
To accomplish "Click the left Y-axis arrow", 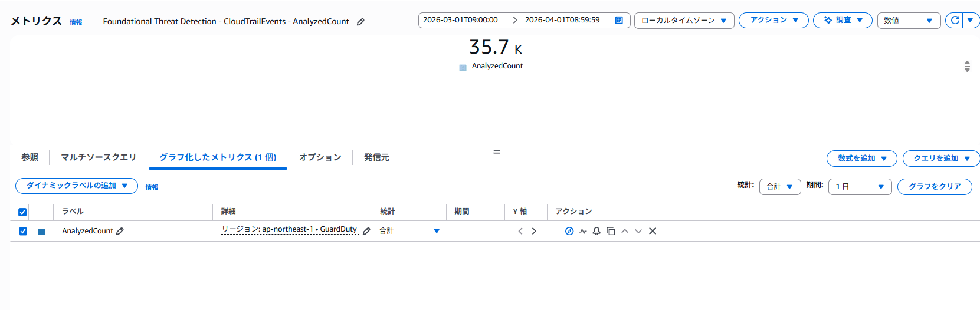I will [x=520, y=231].
